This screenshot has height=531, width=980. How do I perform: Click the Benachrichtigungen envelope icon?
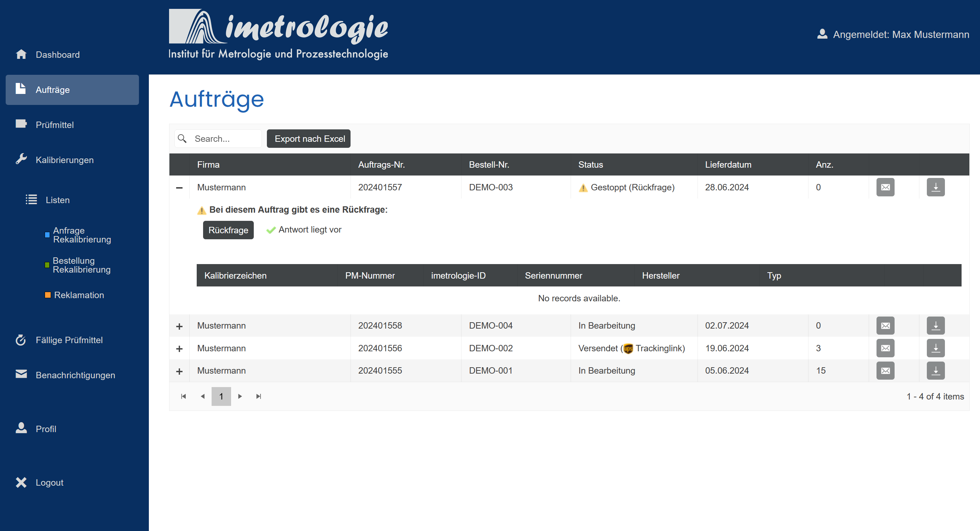click(x=21, y=374)
